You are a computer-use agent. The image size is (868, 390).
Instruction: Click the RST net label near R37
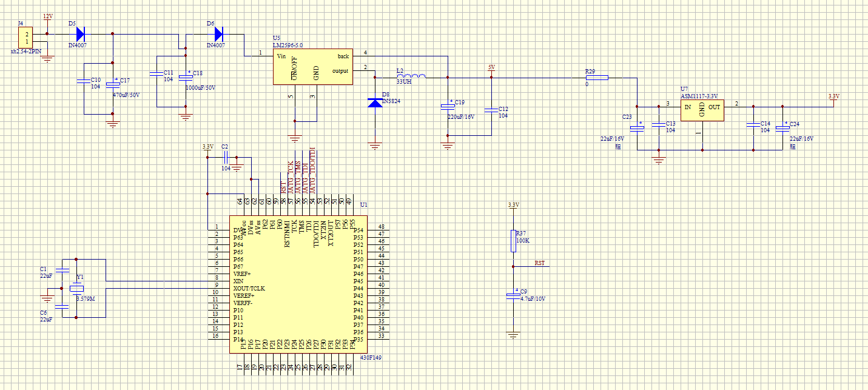(539, 263)
